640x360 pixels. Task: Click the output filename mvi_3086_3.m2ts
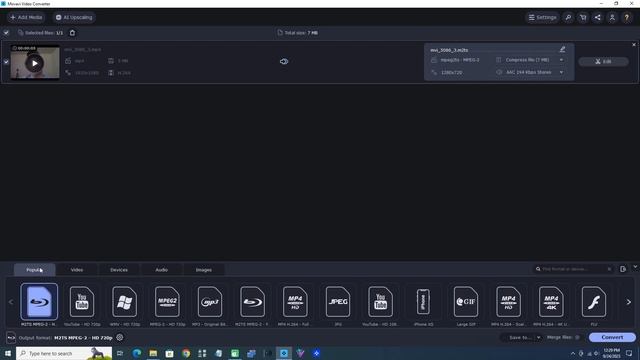449,50
